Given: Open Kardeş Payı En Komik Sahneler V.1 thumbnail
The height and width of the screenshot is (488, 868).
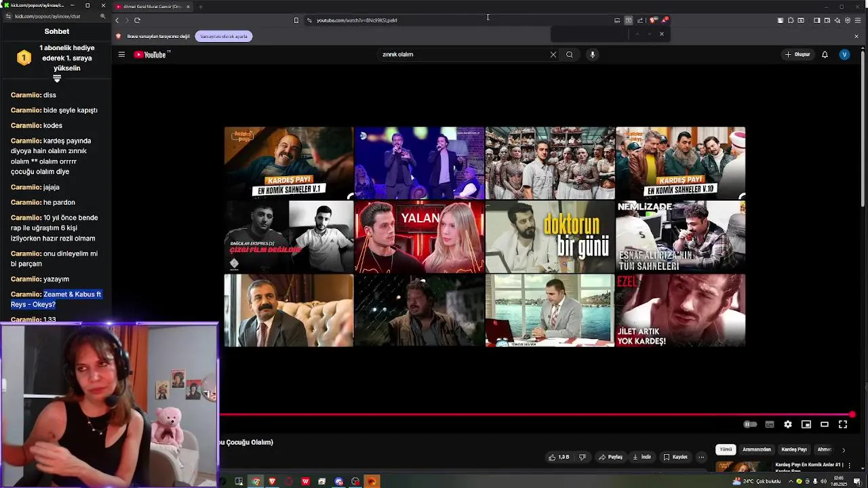Looking at the screenshot, I should click(289, 163).
